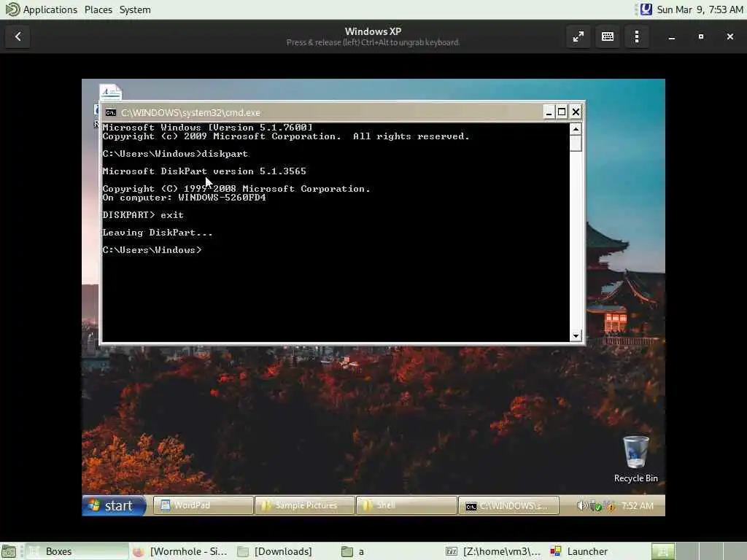Image resolution: width=747 pixels, height=560 pixels.
Task: Switch to the Downloads folder task
Action: pos(285,551)
